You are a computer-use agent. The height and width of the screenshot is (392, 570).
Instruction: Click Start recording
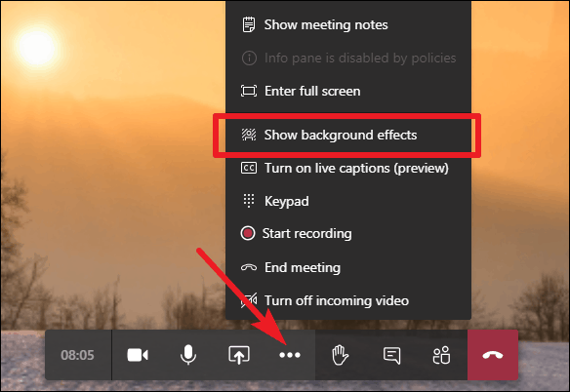coord(348,233)
